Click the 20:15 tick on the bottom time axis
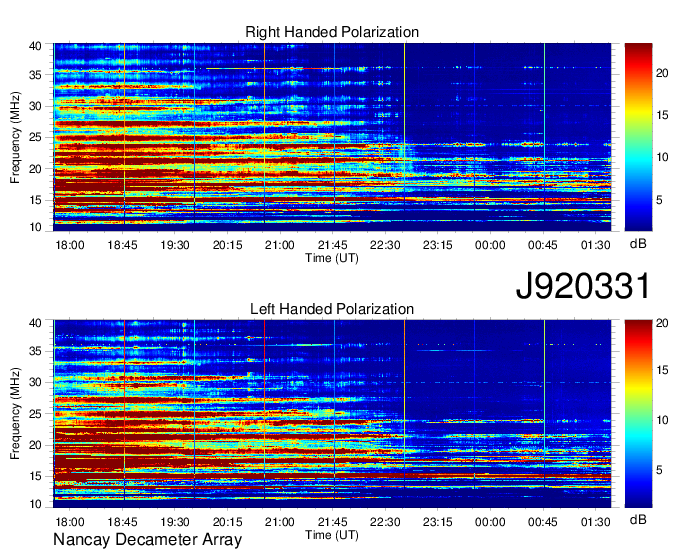This screenshot has height=552, width=680. [227, 522]
